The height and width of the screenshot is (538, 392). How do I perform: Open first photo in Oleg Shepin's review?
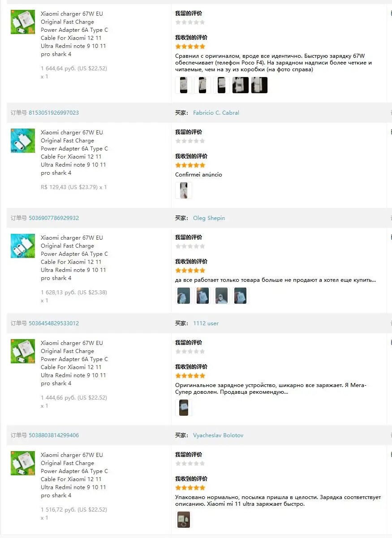tap(184, 296)
